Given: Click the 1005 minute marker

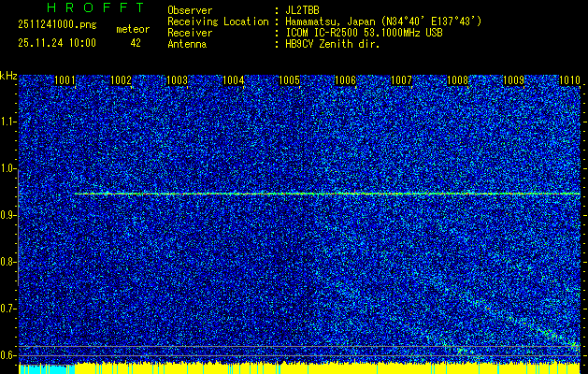Looking at the screenshot, I should 290,80.
